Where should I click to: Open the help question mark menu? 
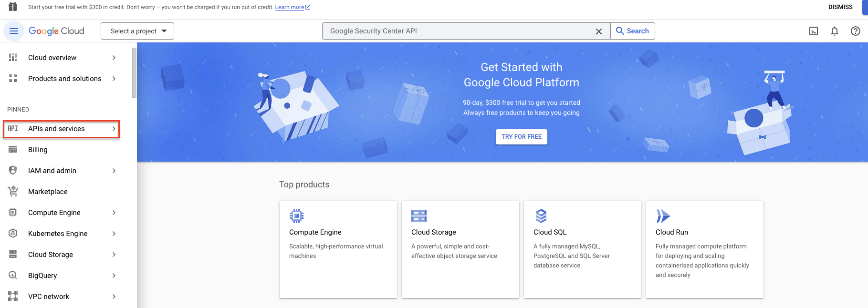coord(856,31)
